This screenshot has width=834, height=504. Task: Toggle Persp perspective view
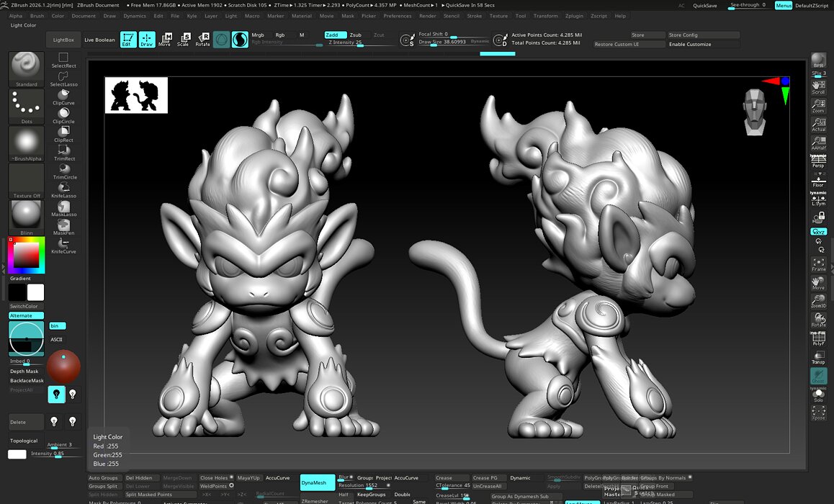tap(818, 161)
